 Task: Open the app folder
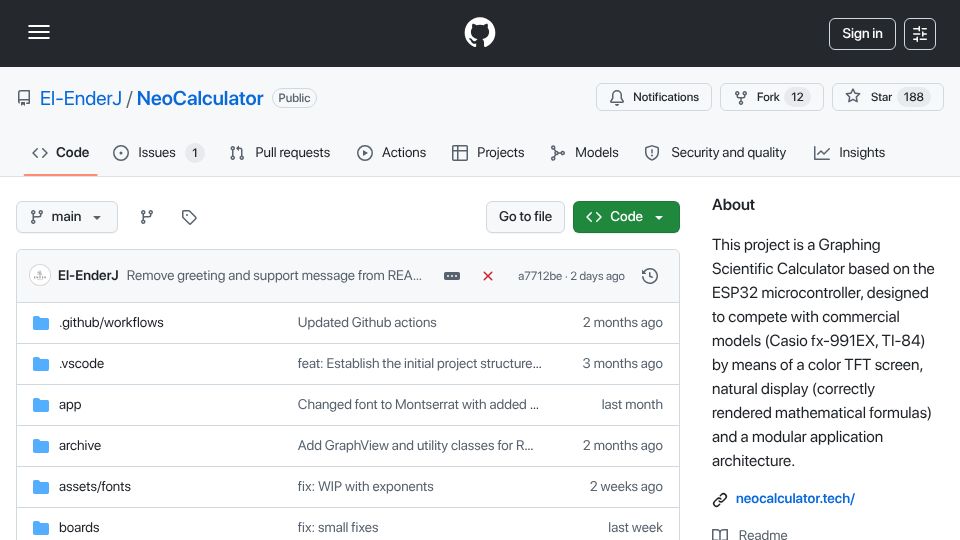click(70, 405)
